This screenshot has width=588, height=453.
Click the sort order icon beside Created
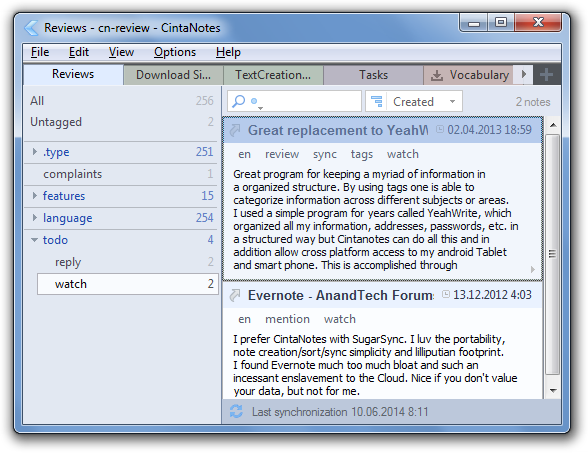coord(376,101)
